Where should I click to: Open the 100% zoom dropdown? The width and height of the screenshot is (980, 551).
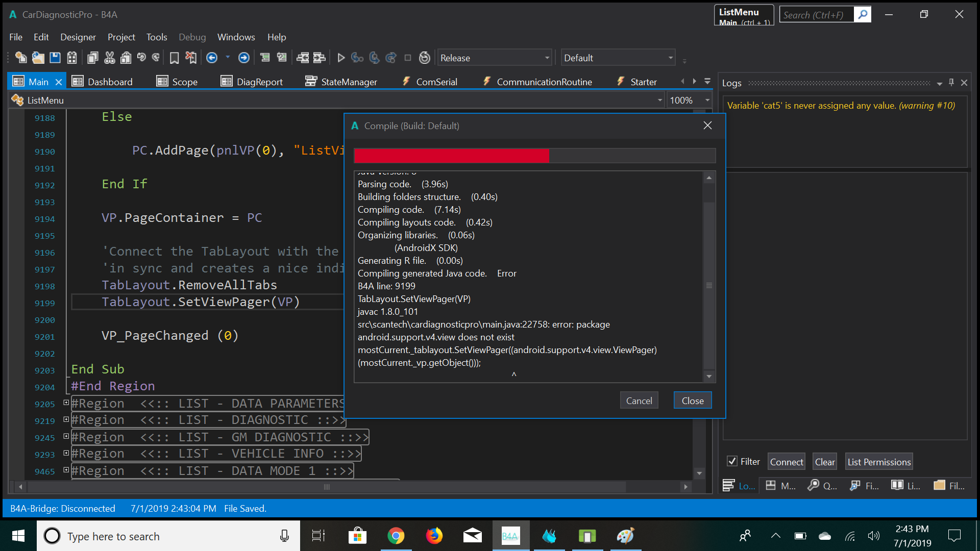tap(707, 100)
